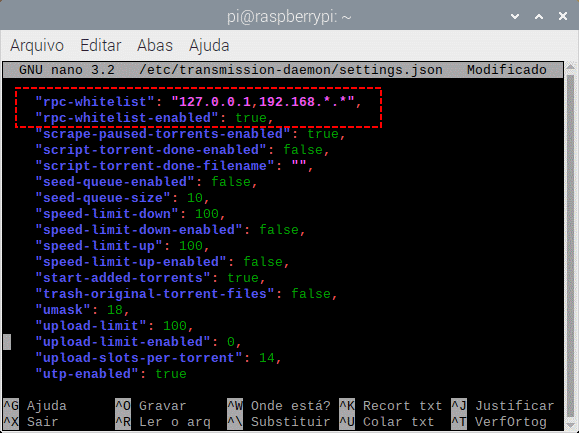Close the terminal window with X
Screen dimensions: 579x433
(563, 16)
